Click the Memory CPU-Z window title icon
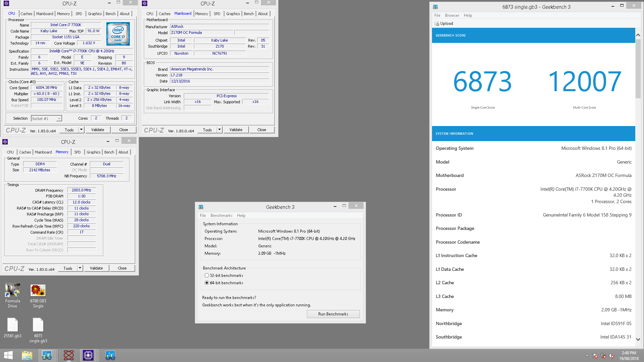This screenshot has width=644, height=362. click(x=5, y=142)
